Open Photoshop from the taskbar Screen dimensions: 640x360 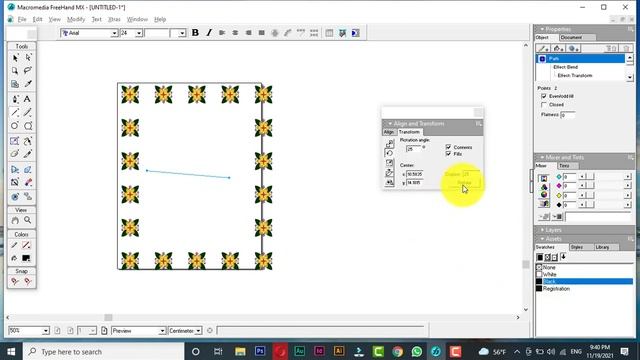(x=260, y=351)
